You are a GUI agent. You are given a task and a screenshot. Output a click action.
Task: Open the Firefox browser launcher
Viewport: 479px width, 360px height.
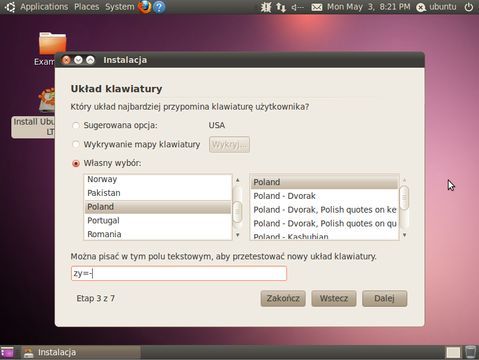point(144,7)
